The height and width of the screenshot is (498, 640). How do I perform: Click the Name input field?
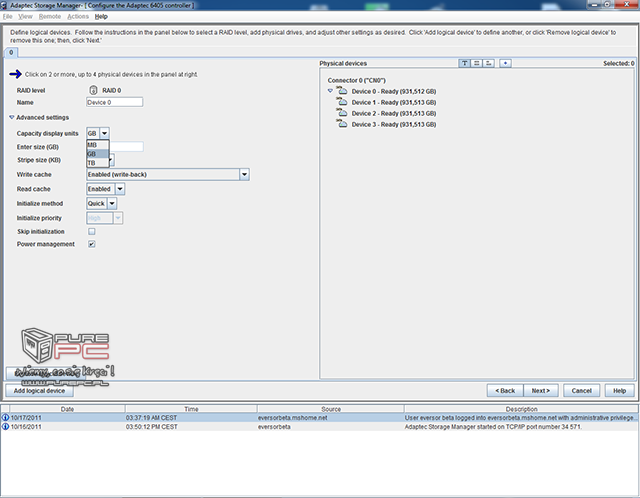115,102
